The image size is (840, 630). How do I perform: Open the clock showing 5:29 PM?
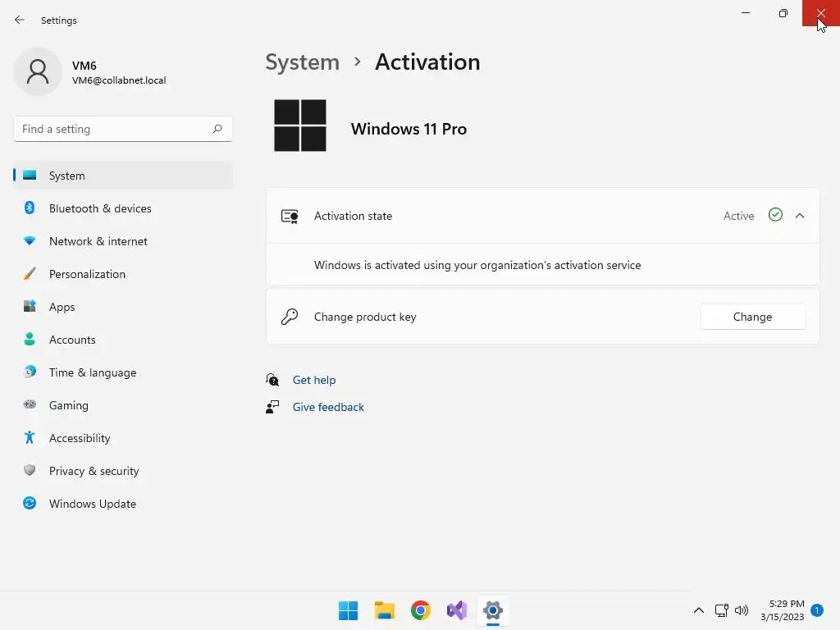[783, 610]
